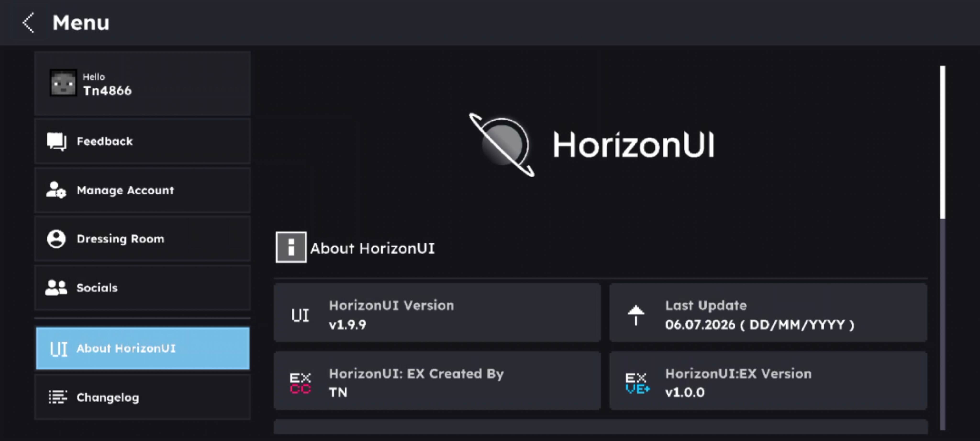The height and width of the screenshot is (441, 980).
Task: Click the info icon beside About HorizonUI heading
Action: pyautogui.click(x=291, y=247)
